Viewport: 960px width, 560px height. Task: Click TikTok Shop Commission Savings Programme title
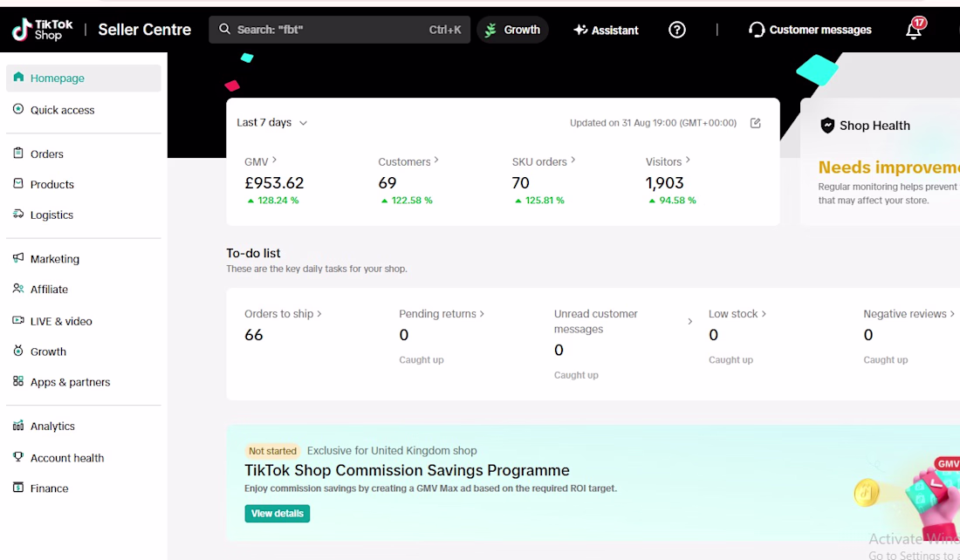(x=407, y=470)
